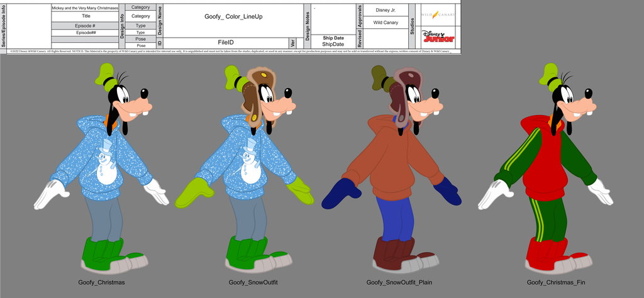Image resolution: width=644 pixels, height=298 pixels.
Task: Select the Goofy figure in brown hoodie
Action: point(391,168)
